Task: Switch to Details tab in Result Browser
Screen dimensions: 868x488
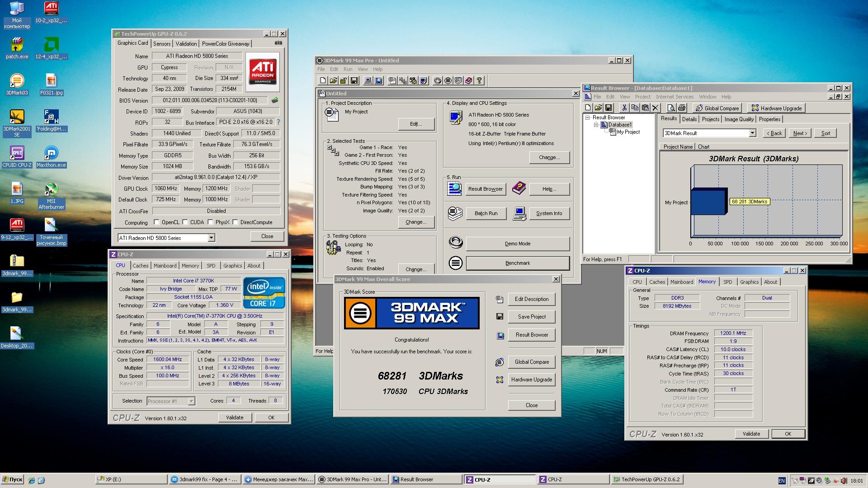Action: (689, 119)
